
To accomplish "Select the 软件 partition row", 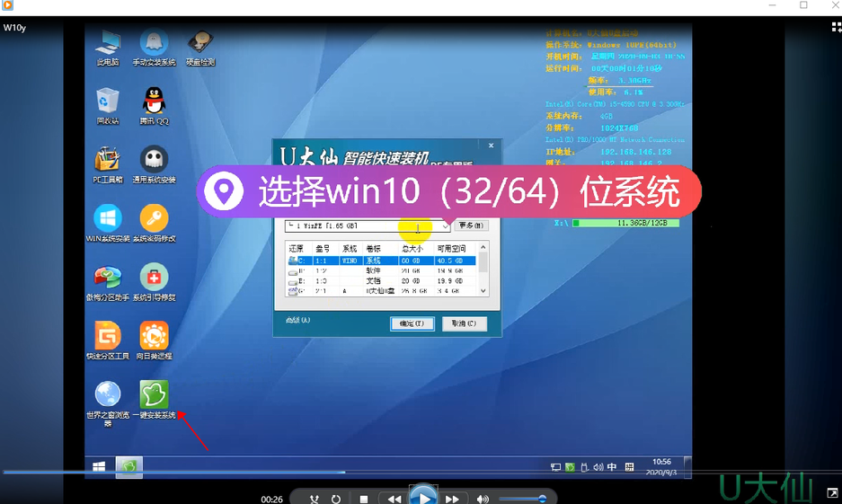I will 381,270.
